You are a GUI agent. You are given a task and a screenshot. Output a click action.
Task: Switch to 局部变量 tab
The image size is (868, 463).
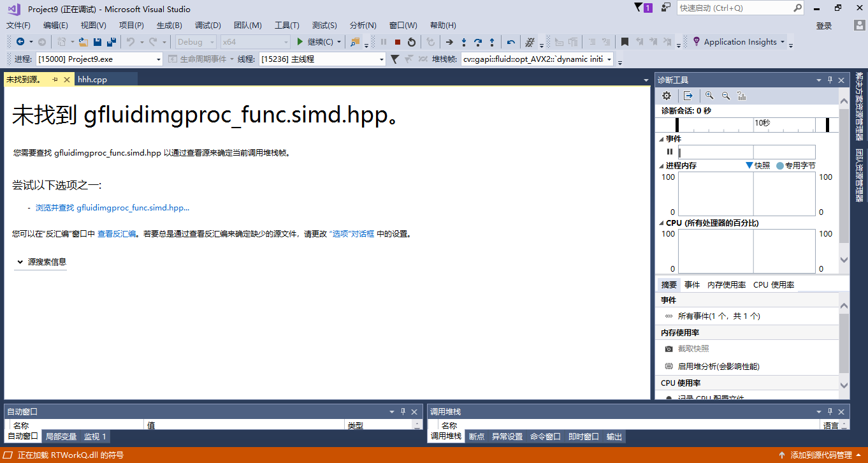coord(61,437)
